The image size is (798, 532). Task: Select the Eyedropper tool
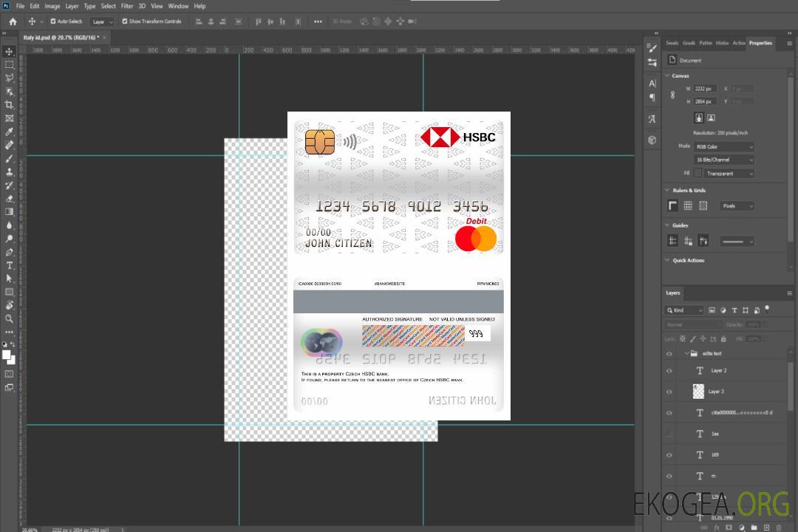10,132
